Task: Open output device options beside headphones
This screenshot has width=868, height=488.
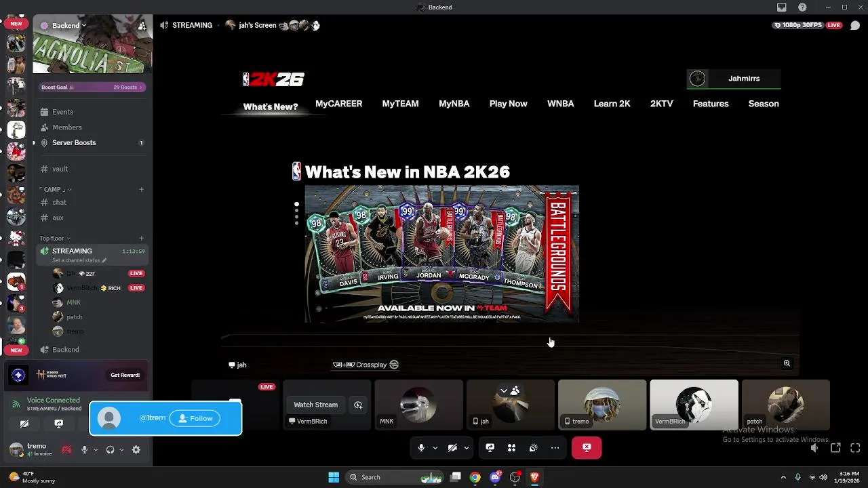Action: [121, 449]
